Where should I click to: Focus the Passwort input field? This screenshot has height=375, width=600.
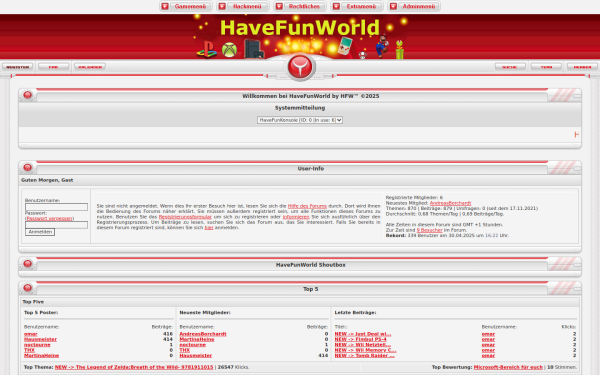tap(56, 225)
